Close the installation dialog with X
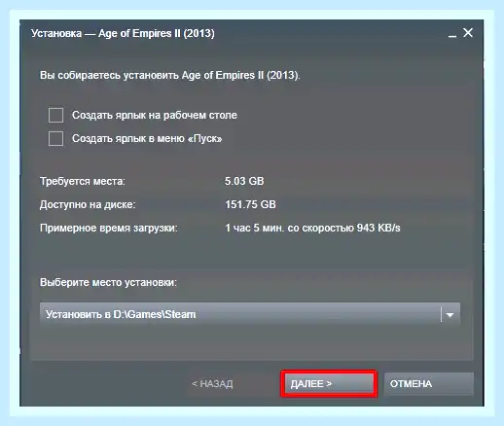 [x=468, y=33]
